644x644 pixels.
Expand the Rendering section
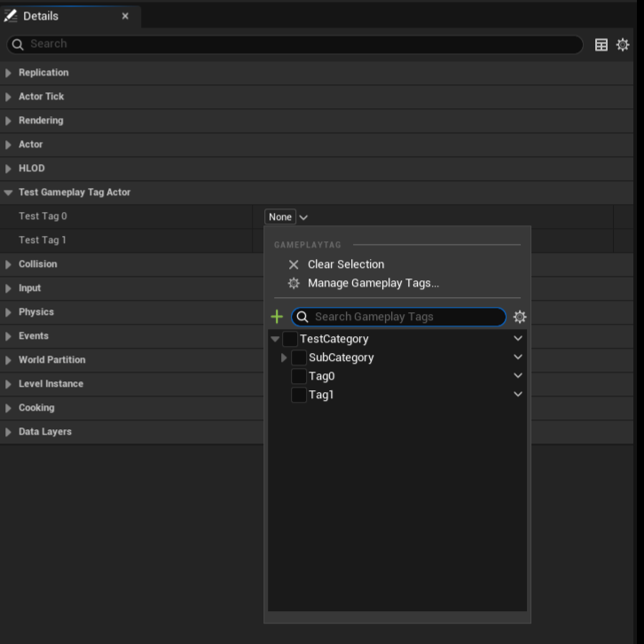point(8,121)
